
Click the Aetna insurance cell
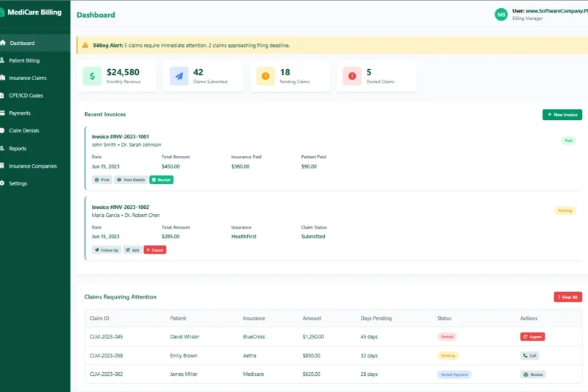(x=249, y=356)
